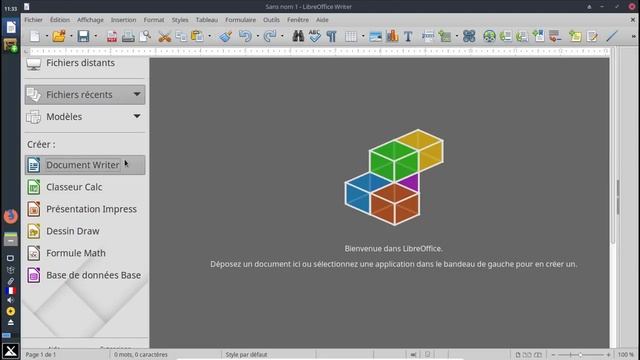Open the Open-file dropdown arrow
This screenshot has width=640, height=360.
pos(71,36)
